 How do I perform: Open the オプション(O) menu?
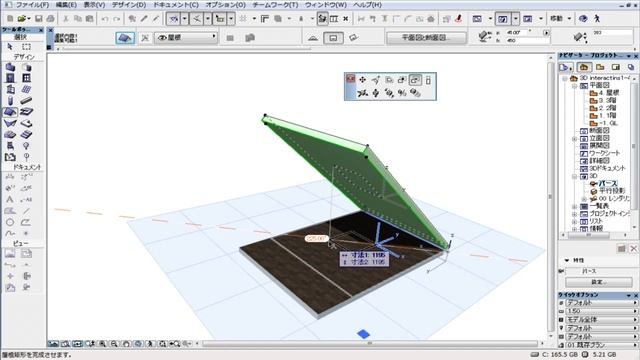tap(225, 5)
